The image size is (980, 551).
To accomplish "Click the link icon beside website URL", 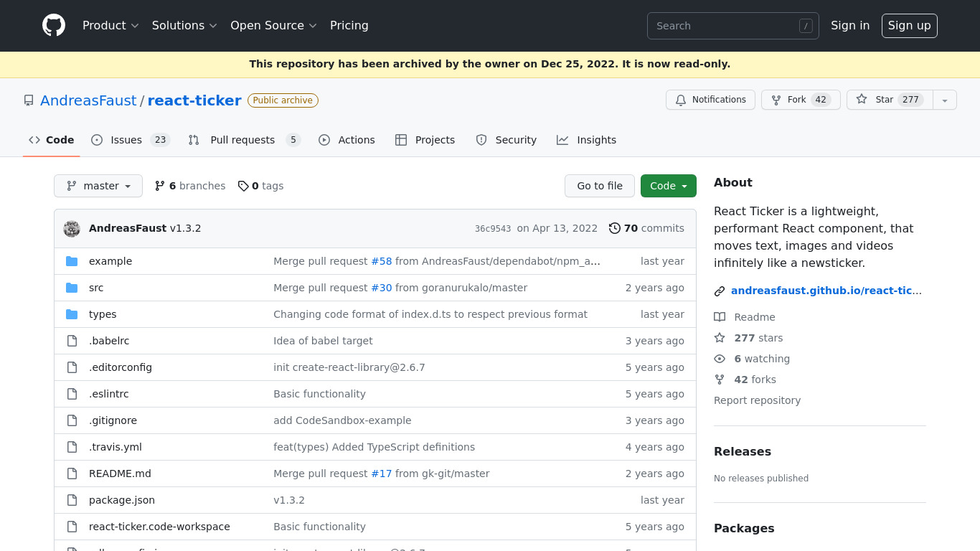I will [720, 291].
